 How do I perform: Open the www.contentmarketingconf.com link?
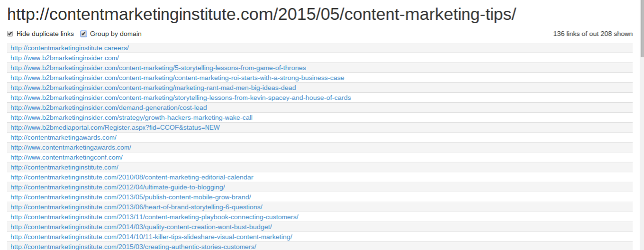coord(66,157)
